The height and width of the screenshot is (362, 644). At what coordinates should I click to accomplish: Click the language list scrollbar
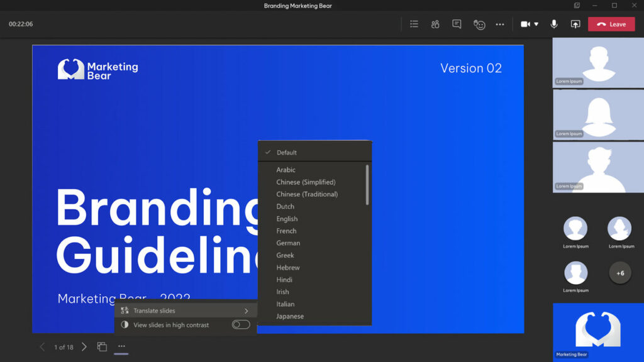click(x=367, y=185)
